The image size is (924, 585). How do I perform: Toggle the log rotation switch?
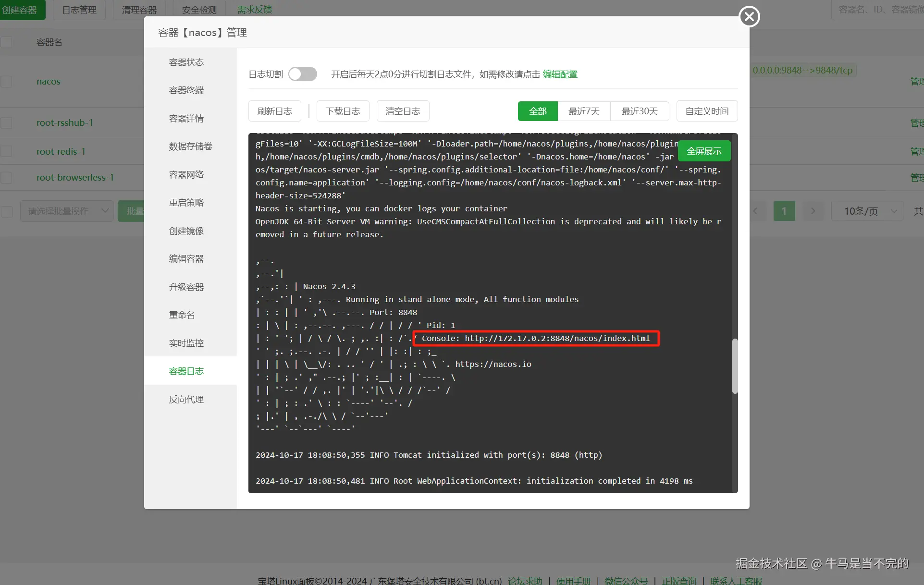[302, 74]
